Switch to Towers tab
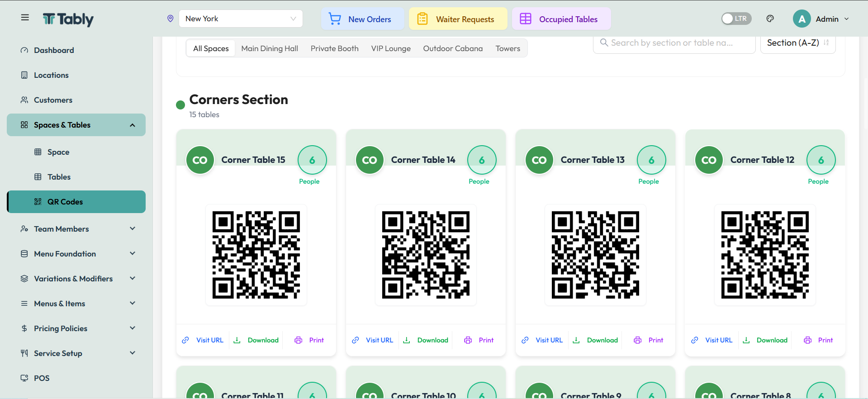 click(508, 48)
